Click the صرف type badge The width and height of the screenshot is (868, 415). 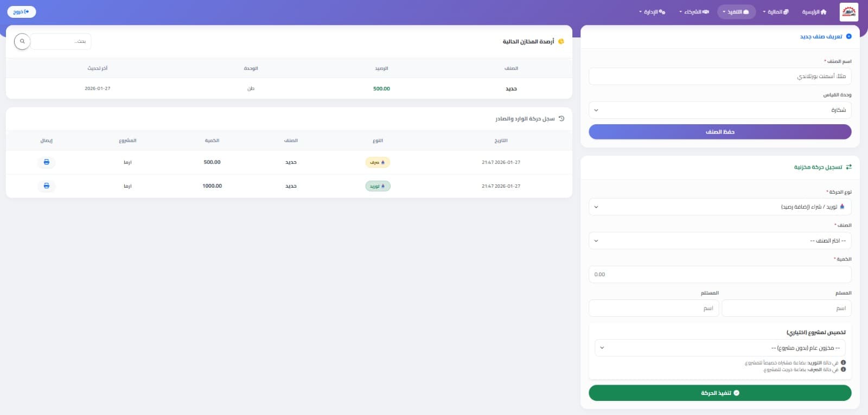(x=378, y=162)
